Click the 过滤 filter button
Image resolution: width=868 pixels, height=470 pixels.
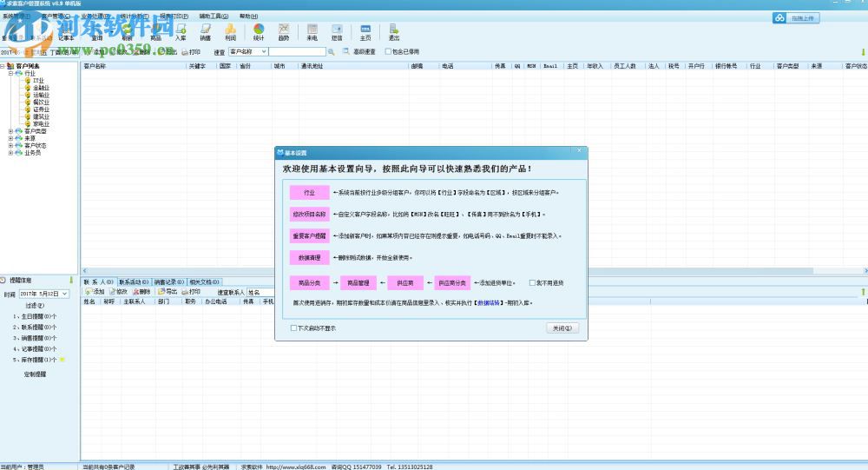35,306
